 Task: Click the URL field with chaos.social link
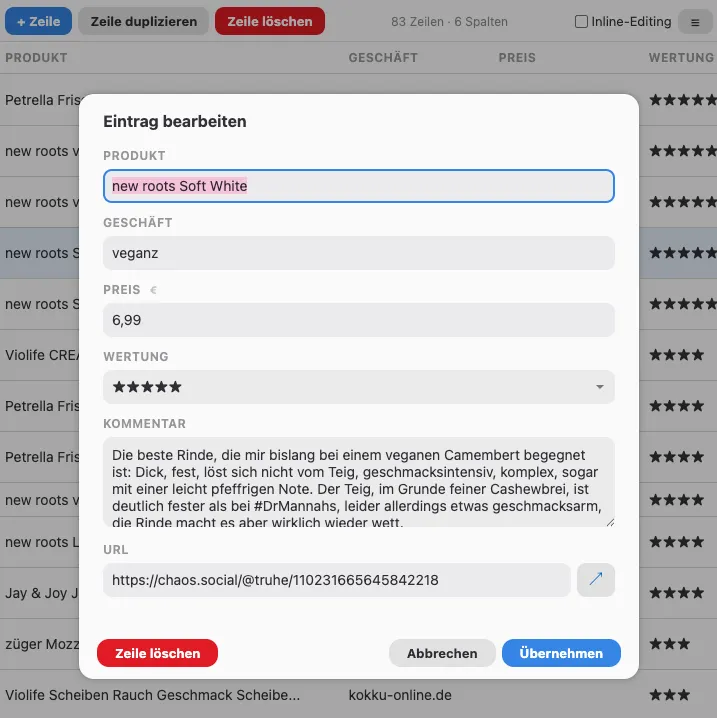click(x=336, y=580)
